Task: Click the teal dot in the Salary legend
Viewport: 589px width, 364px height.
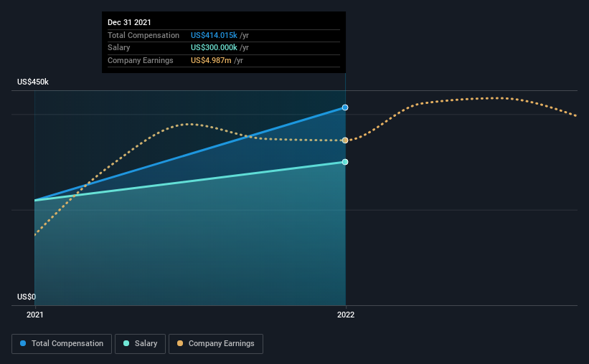Action: click(x=126, y=343)
